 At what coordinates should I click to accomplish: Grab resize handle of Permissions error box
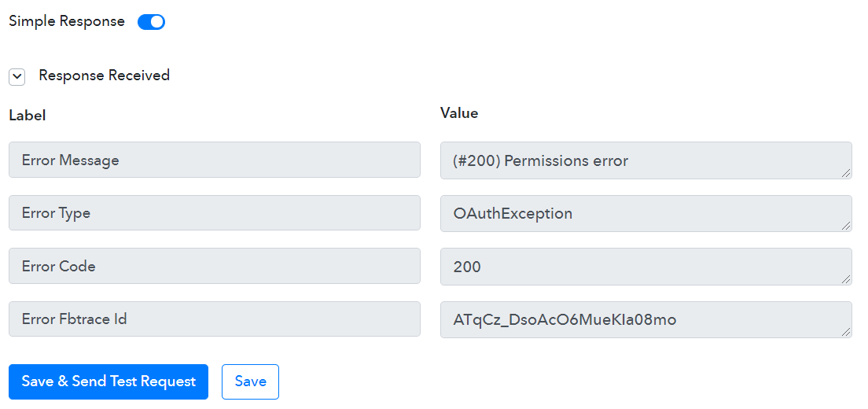(x=846, y=173)
